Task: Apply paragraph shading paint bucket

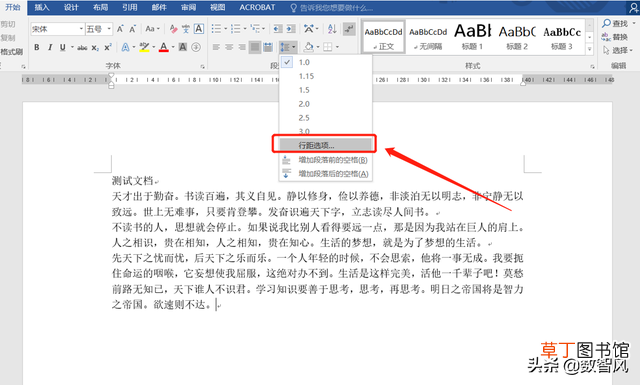Action: pos(309,47)
